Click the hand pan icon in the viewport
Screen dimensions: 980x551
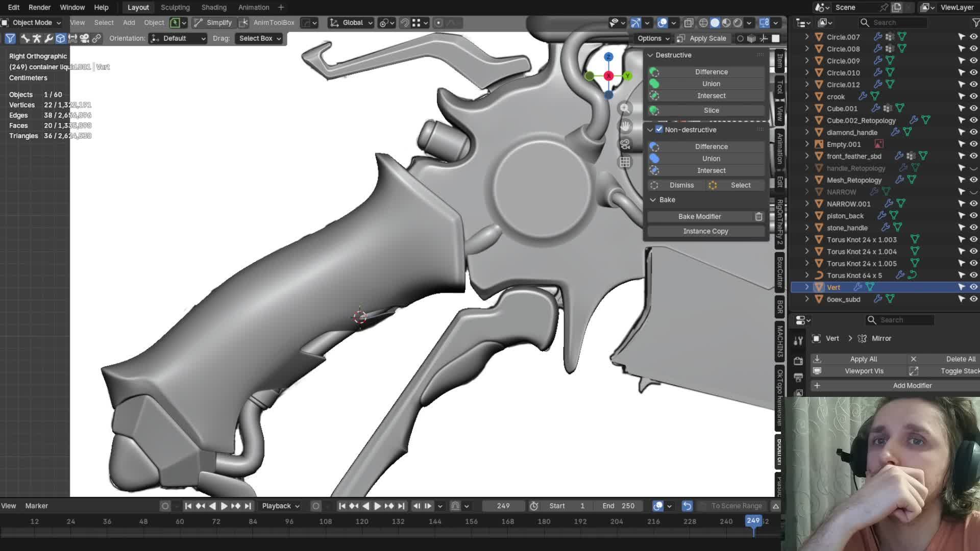625,127
